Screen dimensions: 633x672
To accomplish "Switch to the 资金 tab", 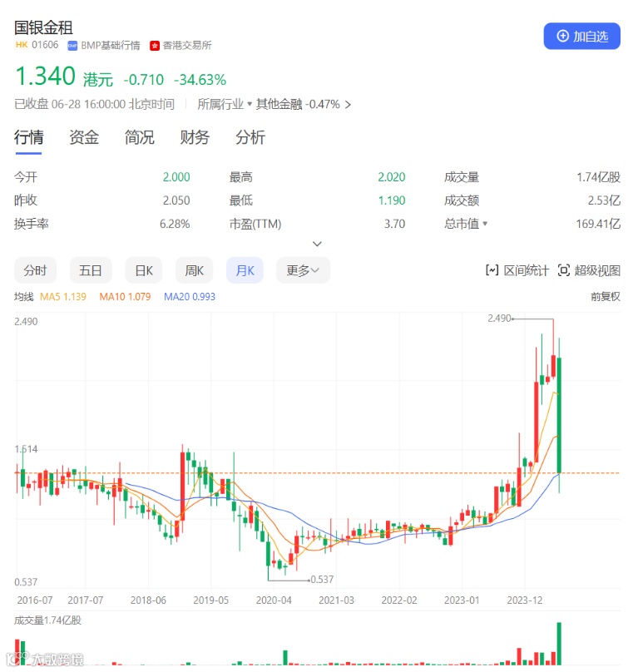I will tap(83, 137).
